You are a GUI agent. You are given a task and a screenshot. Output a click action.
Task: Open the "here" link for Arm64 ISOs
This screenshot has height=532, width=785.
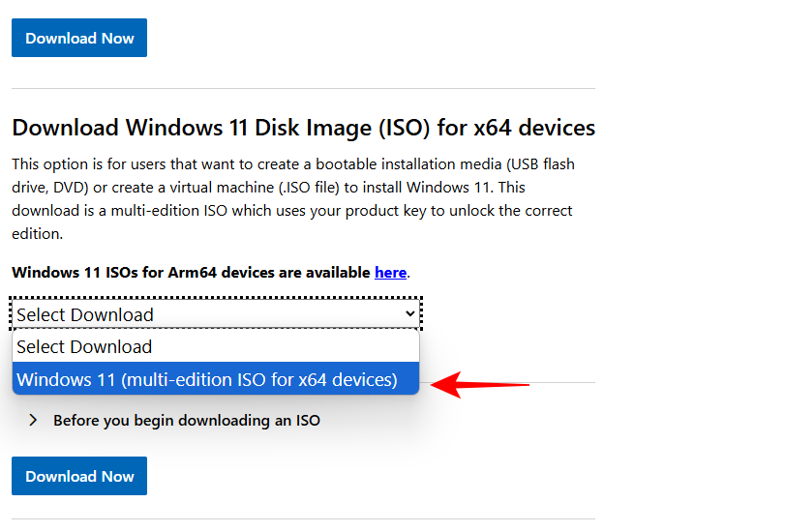(x=390, y=272)
